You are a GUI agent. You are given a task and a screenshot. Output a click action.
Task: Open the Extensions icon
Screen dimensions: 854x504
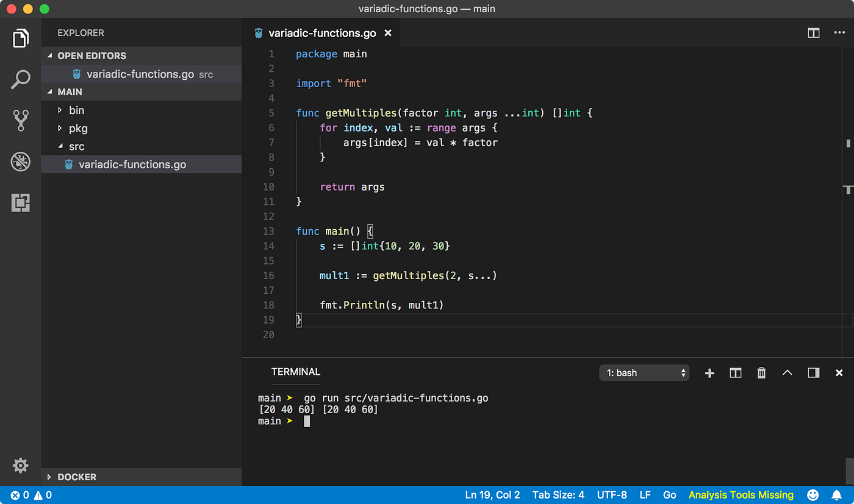(x=20, y=202)
